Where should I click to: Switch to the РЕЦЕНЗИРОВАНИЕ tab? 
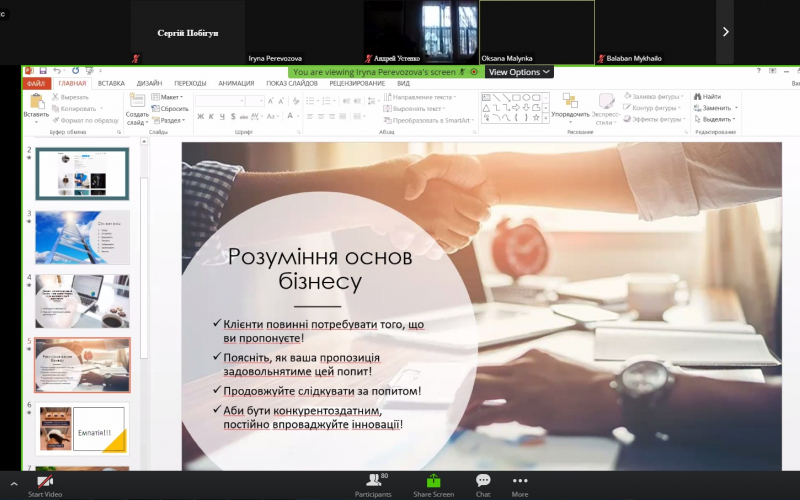357,83
